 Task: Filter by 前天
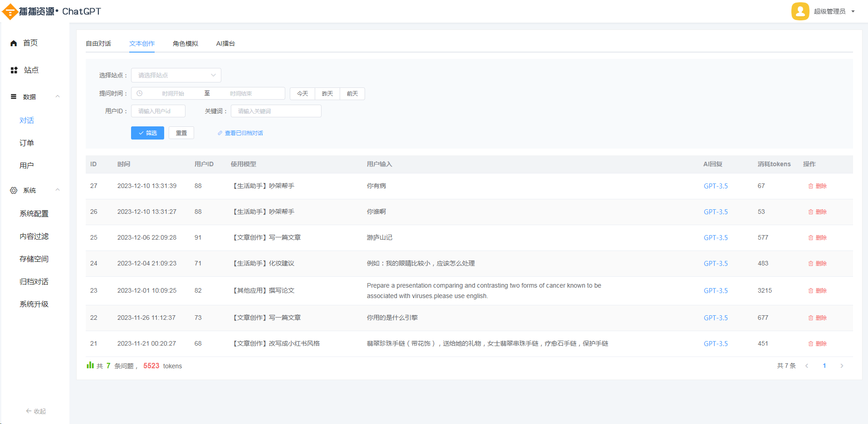352,94
